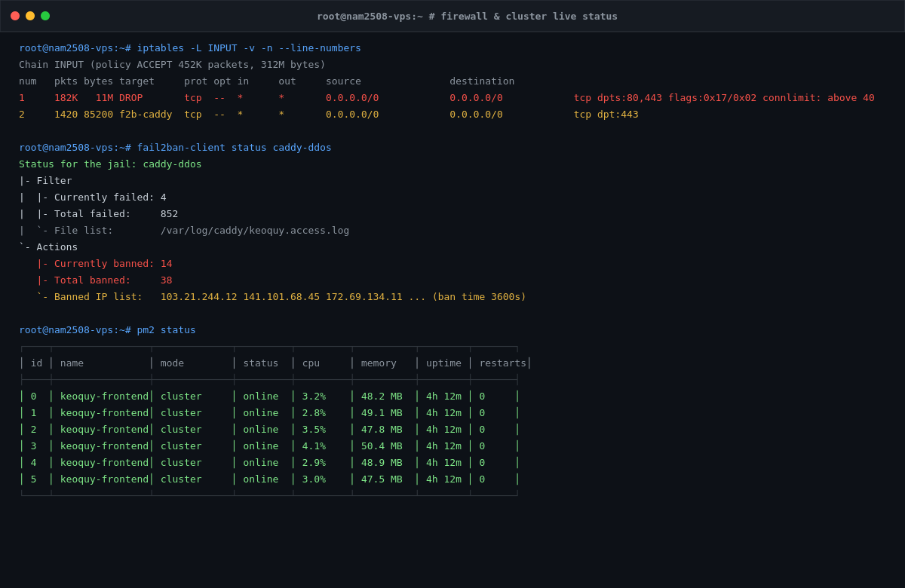
Task: Click the name column header in pm2 table
Action: coord(72,363)
